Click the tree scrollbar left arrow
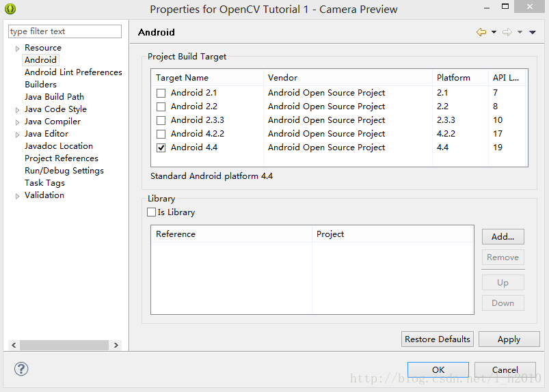Image resolution: width=549 pixels, height=392 pixels. [x=14, y=345]
